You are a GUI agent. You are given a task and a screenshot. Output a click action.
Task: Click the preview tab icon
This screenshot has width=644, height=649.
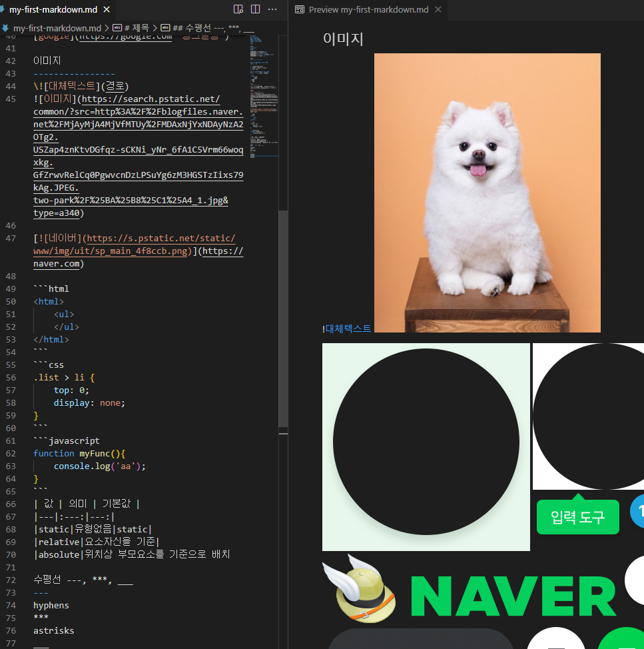click(300, 9)
